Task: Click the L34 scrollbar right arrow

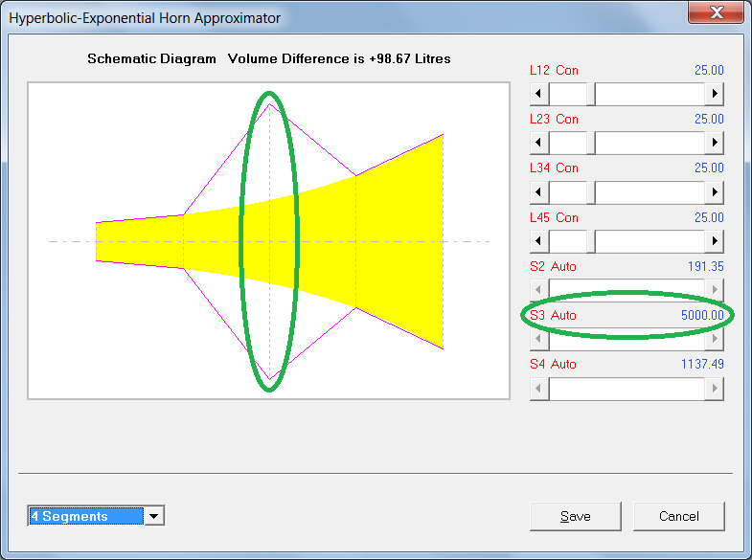Action: click(714, 192)
